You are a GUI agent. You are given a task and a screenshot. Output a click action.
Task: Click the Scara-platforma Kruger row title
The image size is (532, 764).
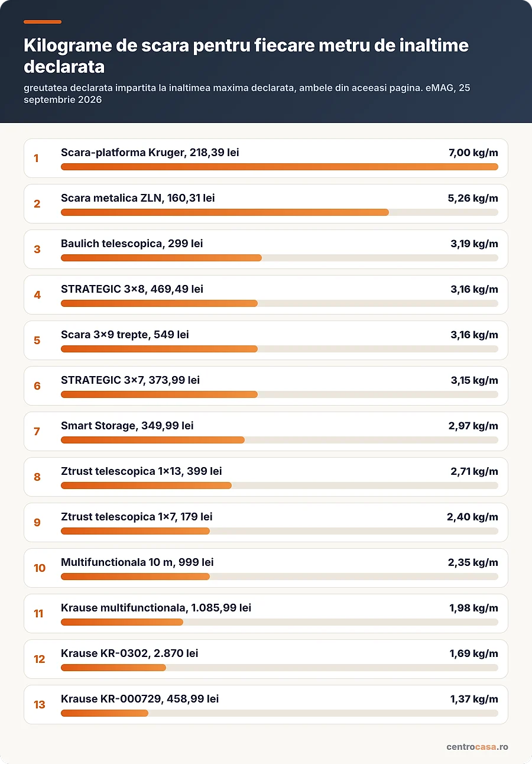pos(150,153)
